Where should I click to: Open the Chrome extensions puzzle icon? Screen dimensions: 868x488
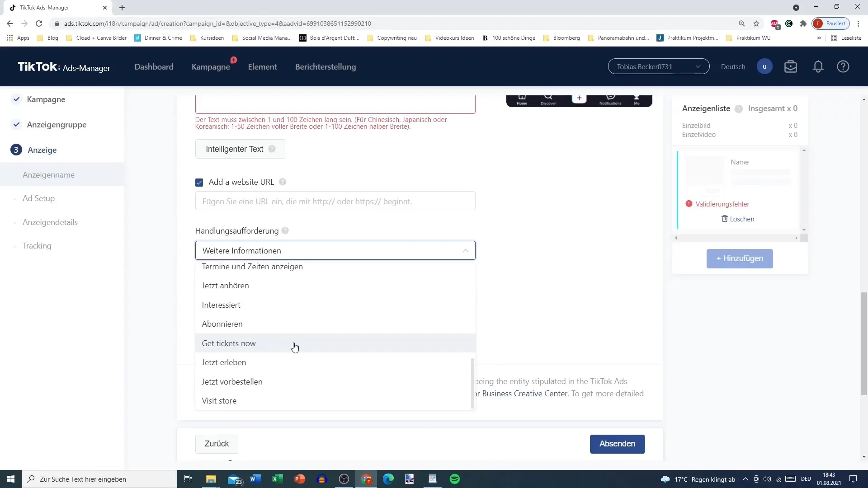coord(803,23)
